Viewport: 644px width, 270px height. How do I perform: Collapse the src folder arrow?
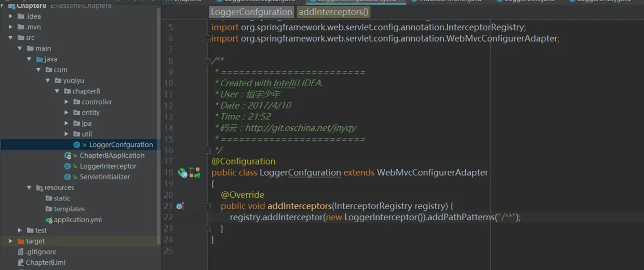coord(11,38)
